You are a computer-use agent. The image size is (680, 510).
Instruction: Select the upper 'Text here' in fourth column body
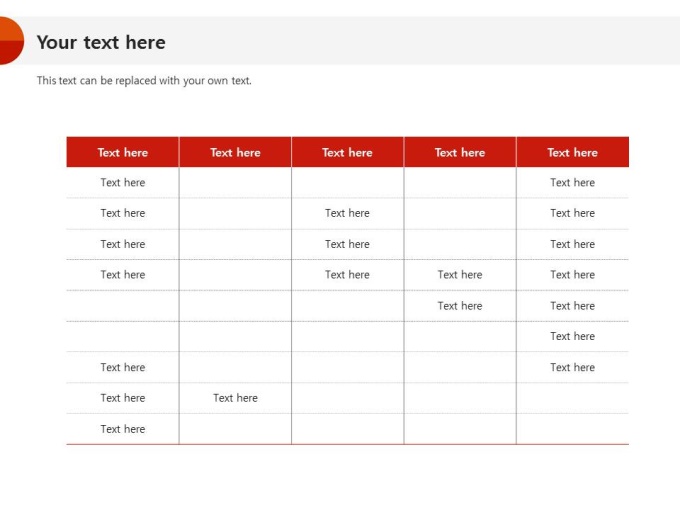(x=460, y=274)
